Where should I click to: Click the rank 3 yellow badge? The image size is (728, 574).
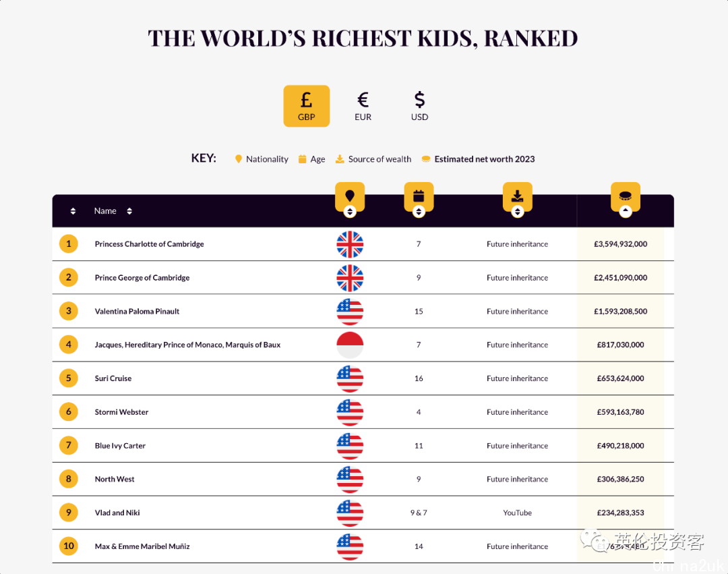pos(69,311)
